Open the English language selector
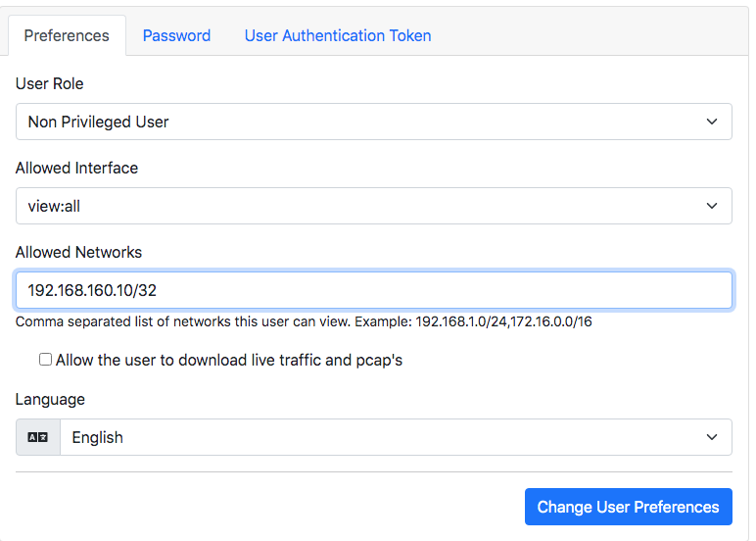The width and height of the screenshot is (756, 541). 396,437
